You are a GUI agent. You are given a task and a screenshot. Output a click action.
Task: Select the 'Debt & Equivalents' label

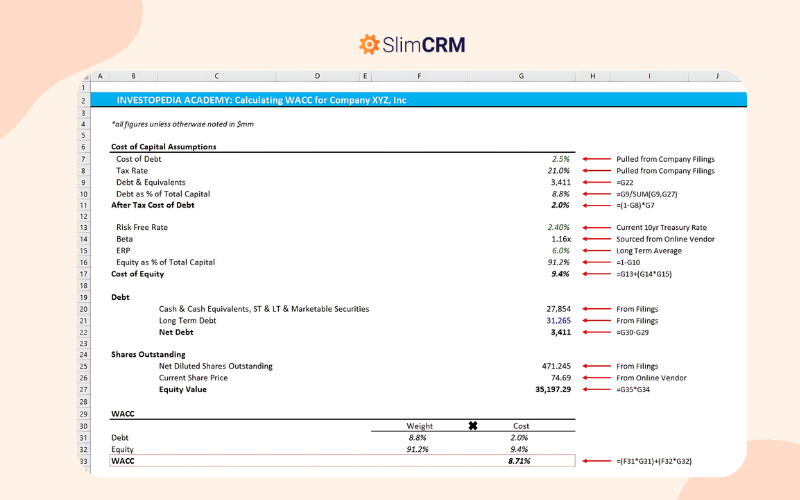[x=151, y=182]
